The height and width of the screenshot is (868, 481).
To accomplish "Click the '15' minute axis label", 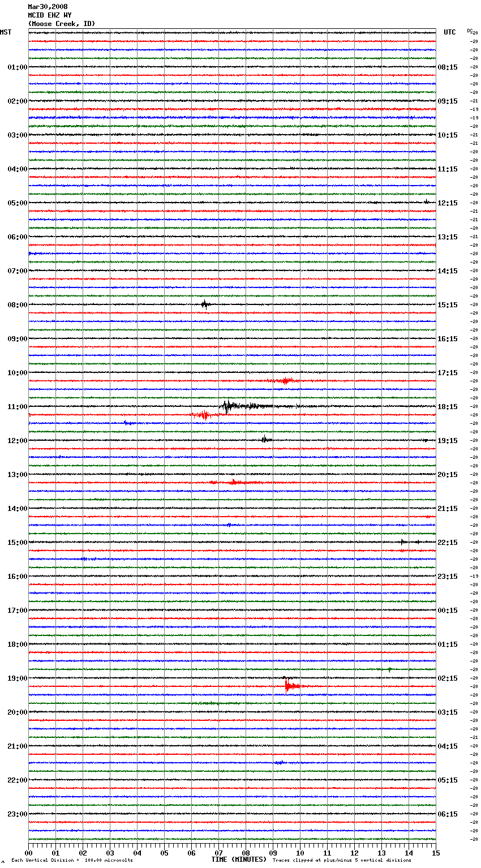I will [436, 853].
